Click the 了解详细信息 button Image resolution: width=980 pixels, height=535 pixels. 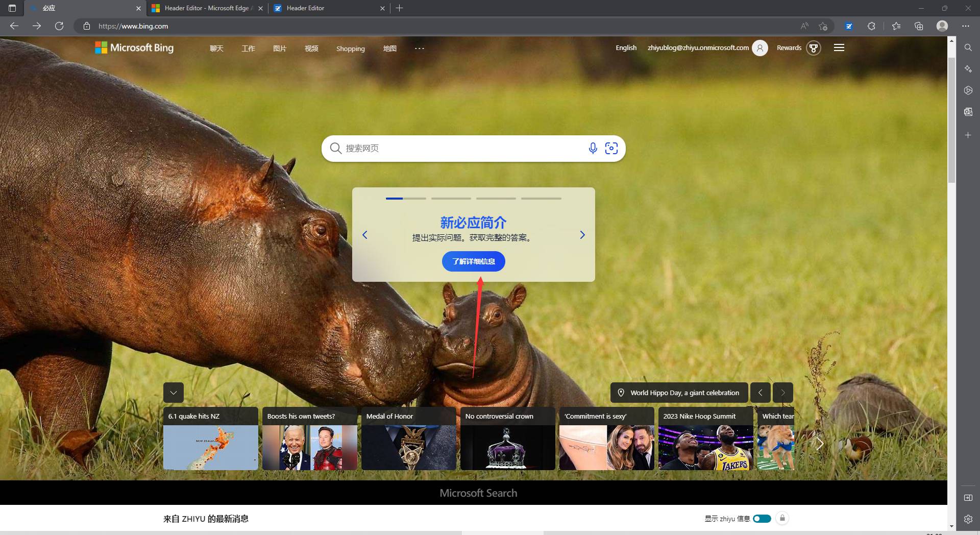click(473, 261)
